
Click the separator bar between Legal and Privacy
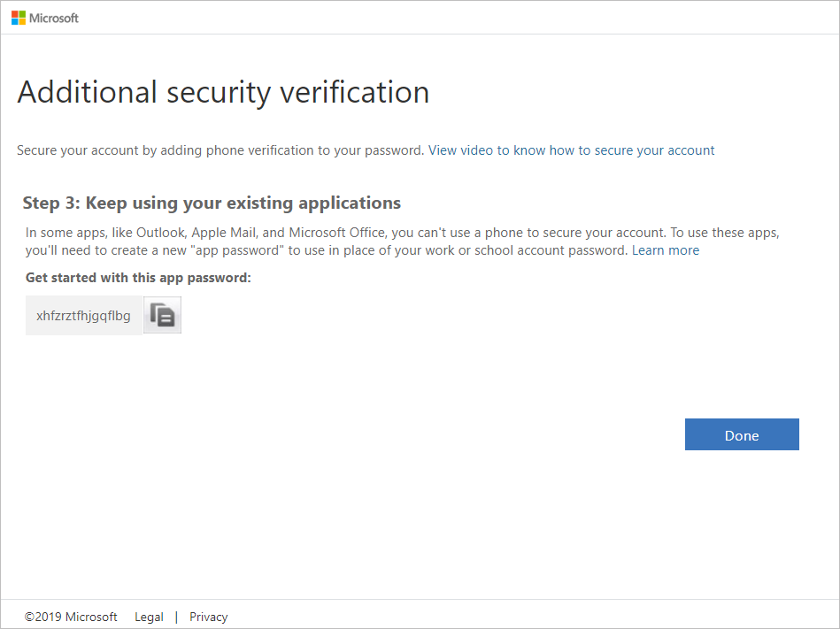[176, 617]
